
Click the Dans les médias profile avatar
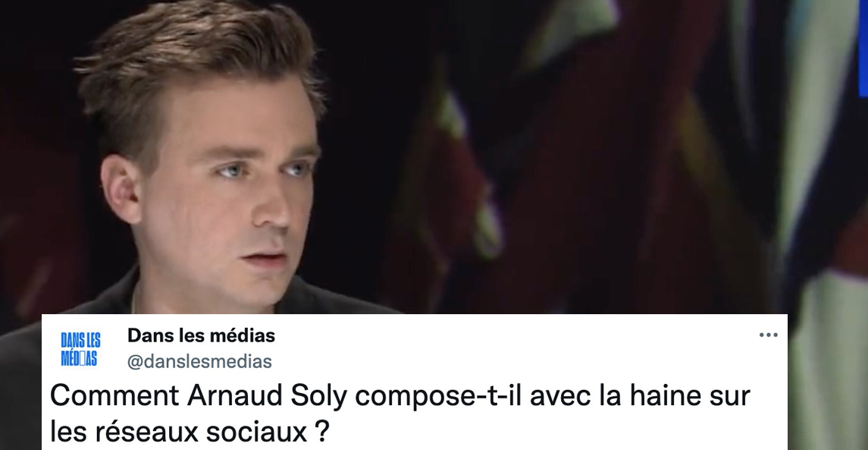80,349
